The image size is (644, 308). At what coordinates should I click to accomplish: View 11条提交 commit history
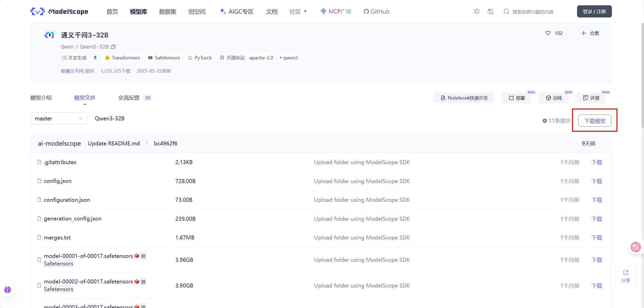pyautogui.click(x=557, y=121)
